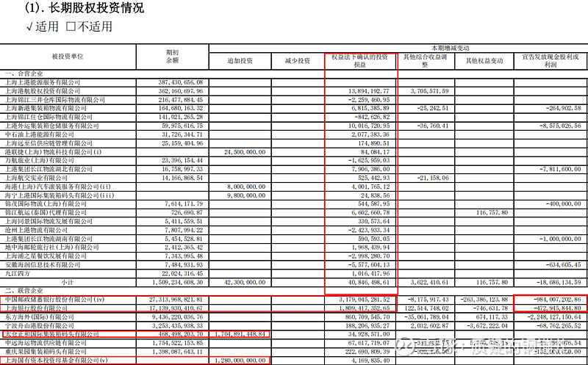This screenshot has height=365, width=588.
Task: Click dividend value -984,007,202.86
Action: (x=557, y=300)
